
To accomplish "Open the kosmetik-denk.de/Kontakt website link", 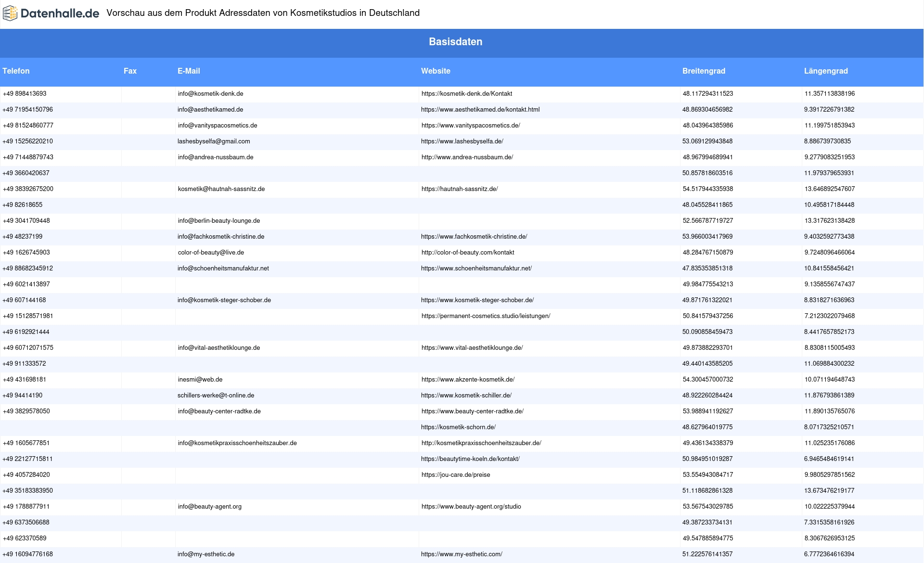I will click(x=467, y=94).
